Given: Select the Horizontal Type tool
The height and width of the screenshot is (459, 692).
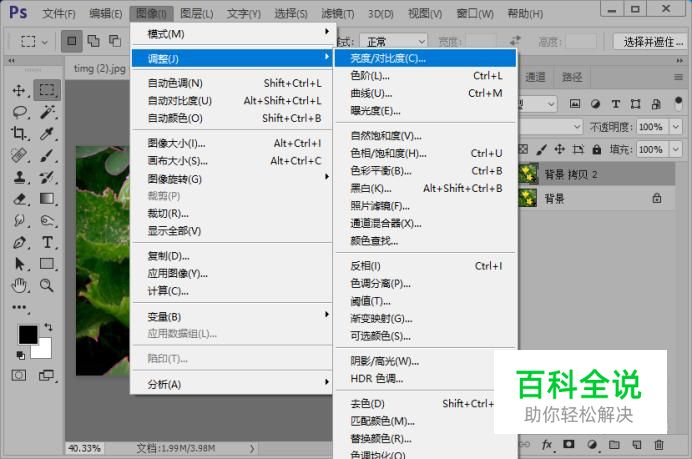Looking at the screenshot, I should (x=47, y=242).
